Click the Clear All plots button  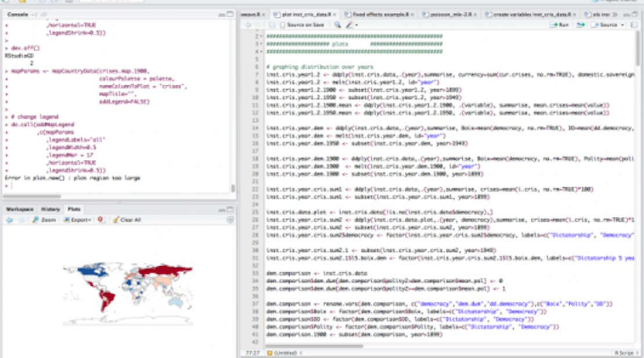point(127,220)
